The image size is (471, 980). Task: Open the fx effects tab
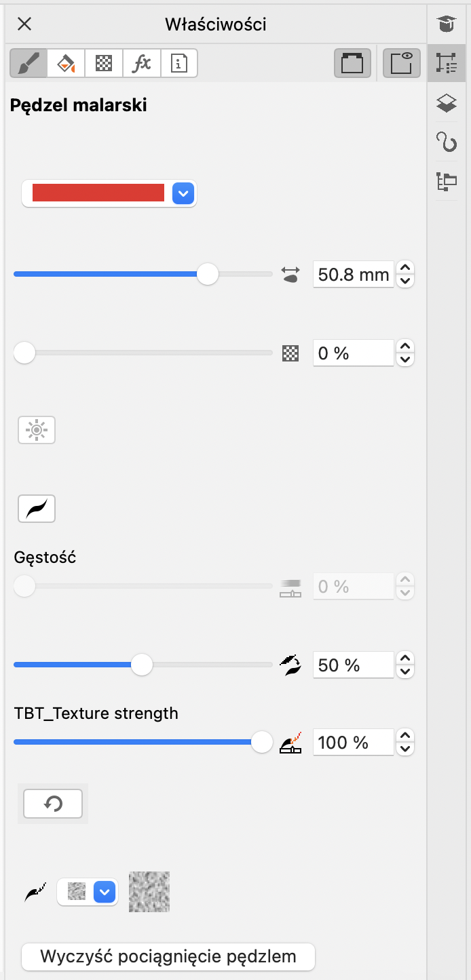point(141,64)
